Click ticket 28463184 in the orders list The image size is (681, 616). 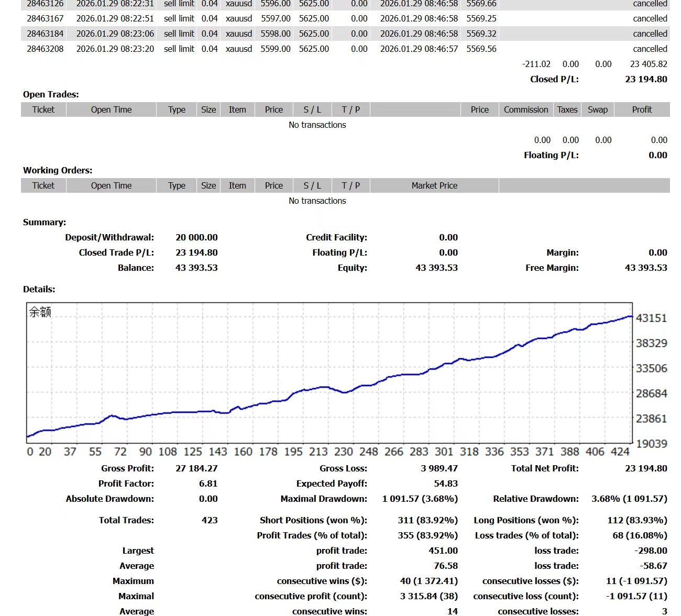[x=45, y=34]
